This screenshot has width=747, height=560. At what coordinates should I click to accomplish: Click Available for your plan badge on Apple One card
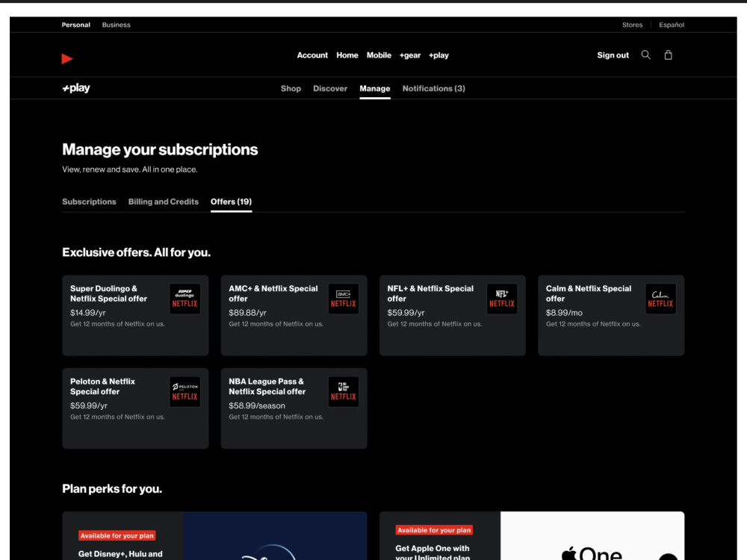pyautogui.click(x=434, y=530)
